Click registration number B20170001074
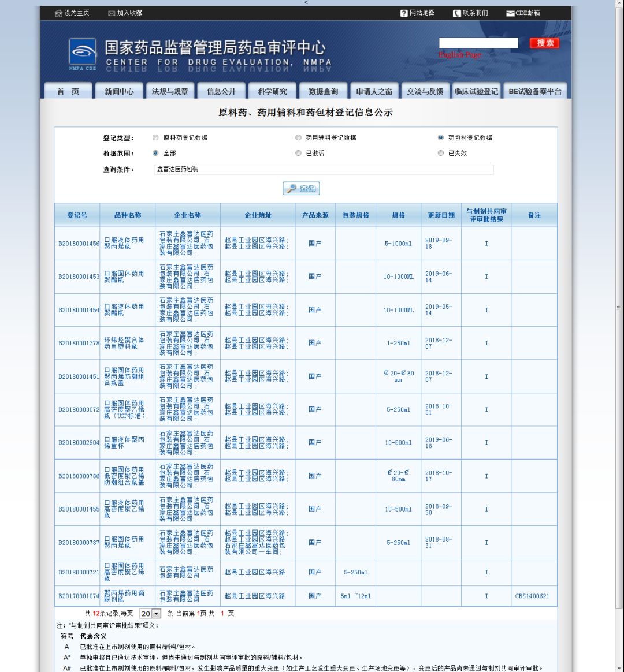The image size is (624, 672). pos(79,596)
